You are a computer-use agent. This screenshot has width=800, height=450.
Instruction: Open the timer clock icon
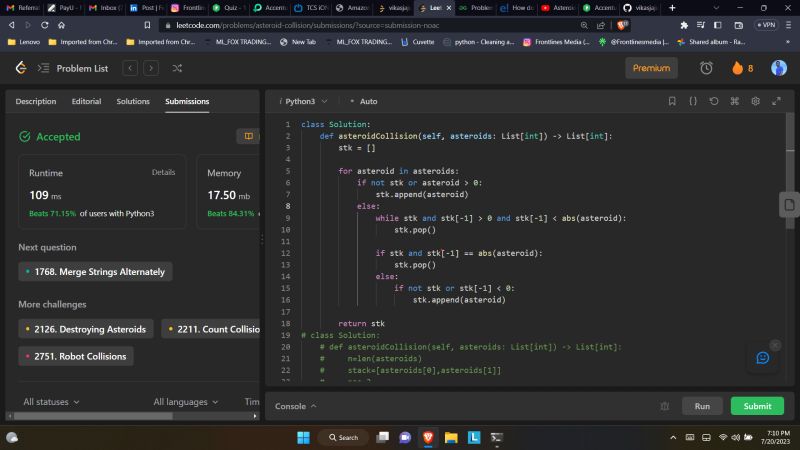(x=706, y=68)
